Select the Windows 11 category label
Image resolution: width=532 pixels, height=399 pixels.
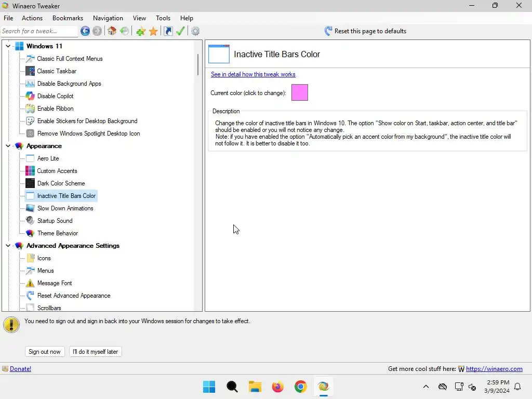coord(45,46)
